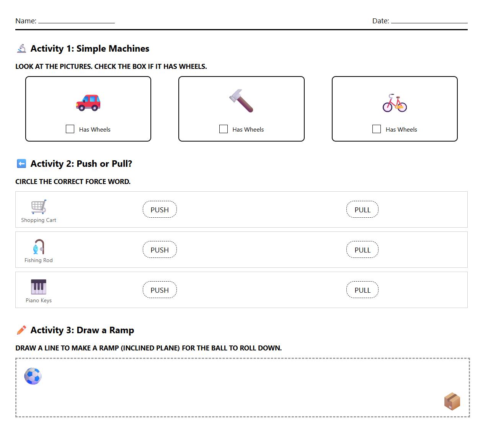Check Has Wheels under the car
This screenshot has height=448, width=483.
(70, 129)
